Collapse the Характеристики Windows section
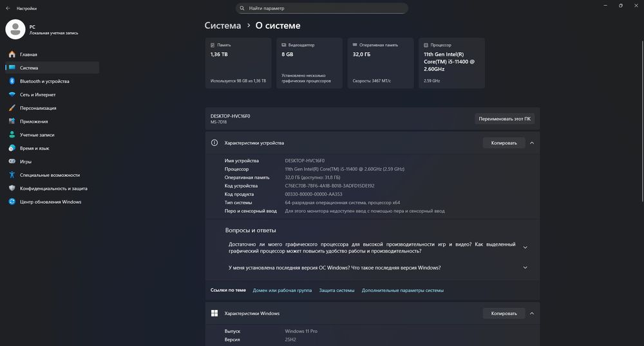 (x=532, y=314)
